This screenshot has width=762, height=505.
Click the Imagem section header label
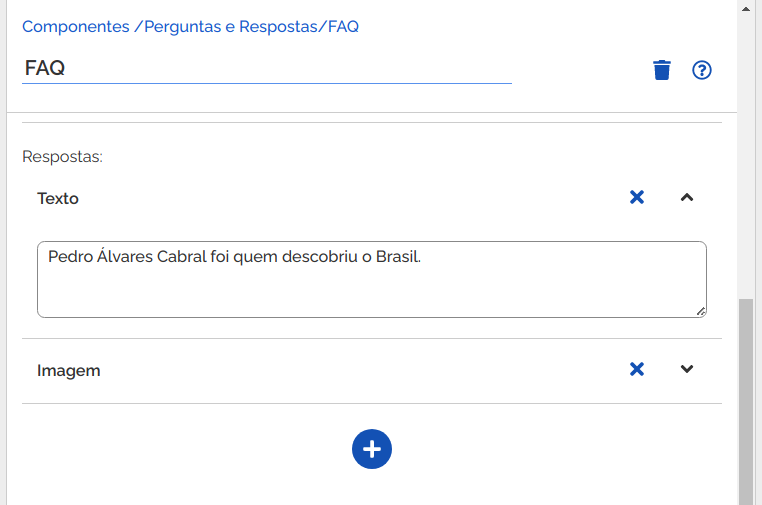pos(69,370)
